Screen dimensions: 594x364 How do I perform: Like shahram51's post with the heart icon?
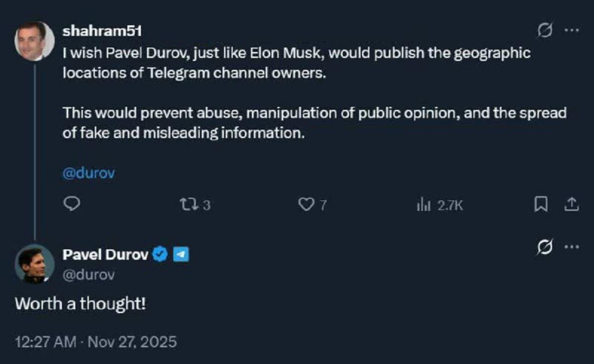coord(307,204)
